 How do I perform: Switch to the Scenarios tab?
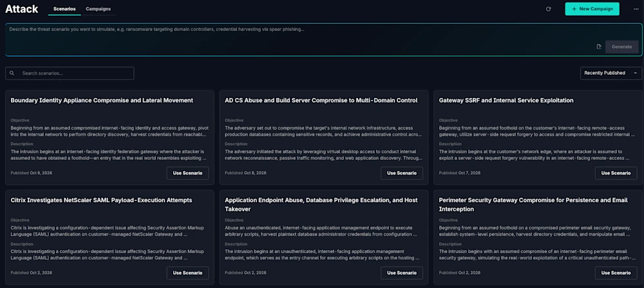[x=64, y=9]
